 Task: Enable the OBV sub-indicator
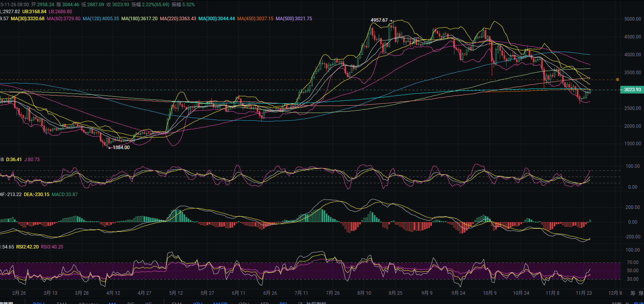click(244, 303)
